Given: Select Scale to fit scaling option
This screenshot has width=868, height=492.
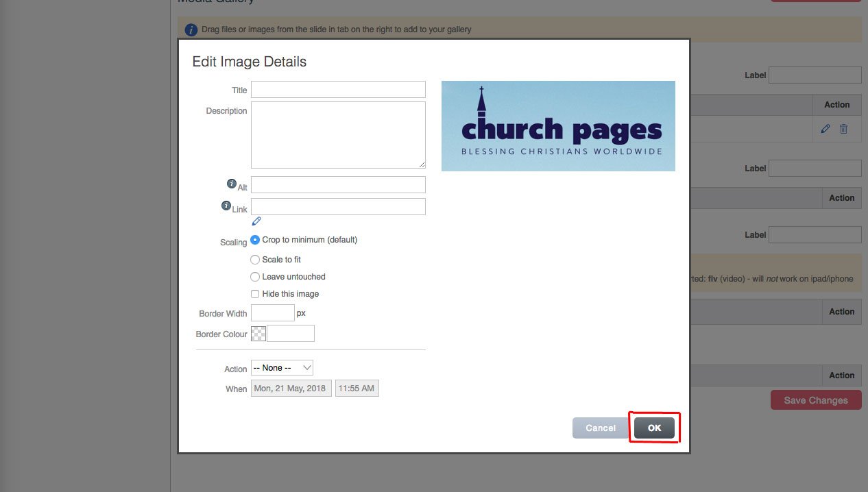Looking at the screenshot, I should tap(255, 260).
